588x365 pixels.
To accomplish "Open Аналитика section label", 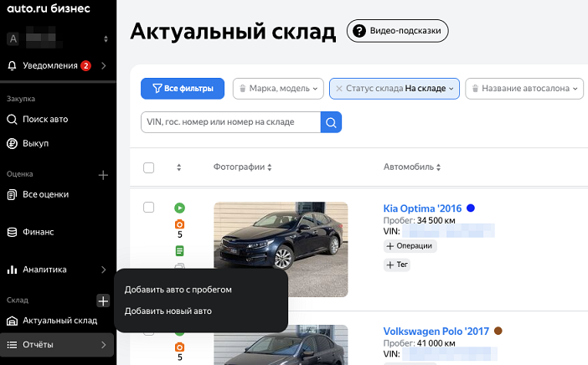I will coord(44,270).
